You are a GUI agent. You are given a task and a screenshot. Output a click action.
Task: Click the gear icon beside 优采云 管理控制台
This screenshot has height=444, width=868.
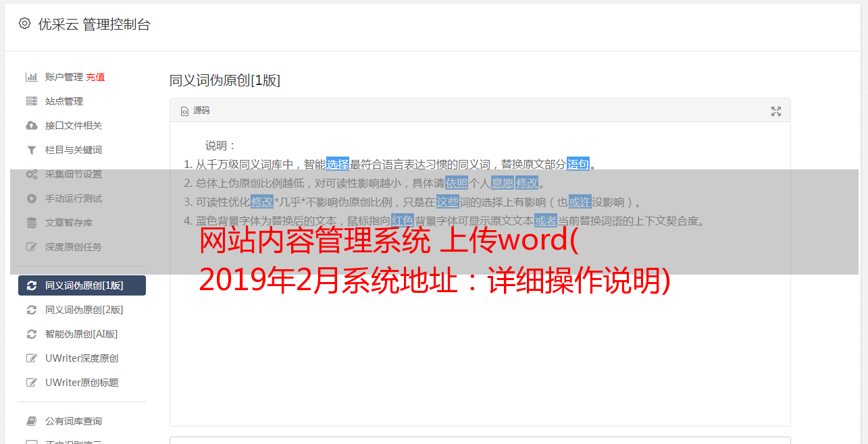point(25,24)
